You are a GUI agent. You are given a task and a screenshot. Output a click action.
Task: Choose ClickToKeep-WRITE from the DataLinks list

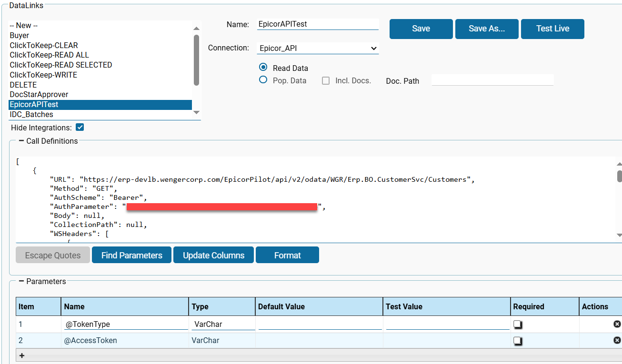pos(43,75)
